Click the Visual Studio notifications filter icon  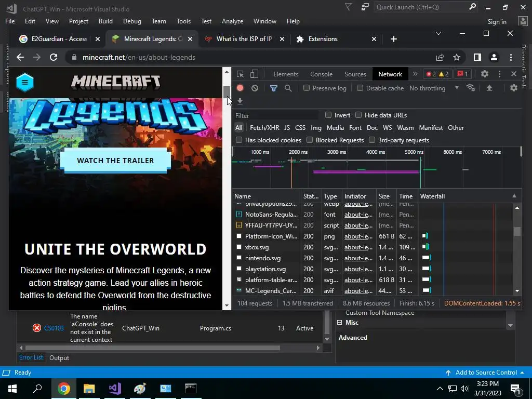(348, 7)
